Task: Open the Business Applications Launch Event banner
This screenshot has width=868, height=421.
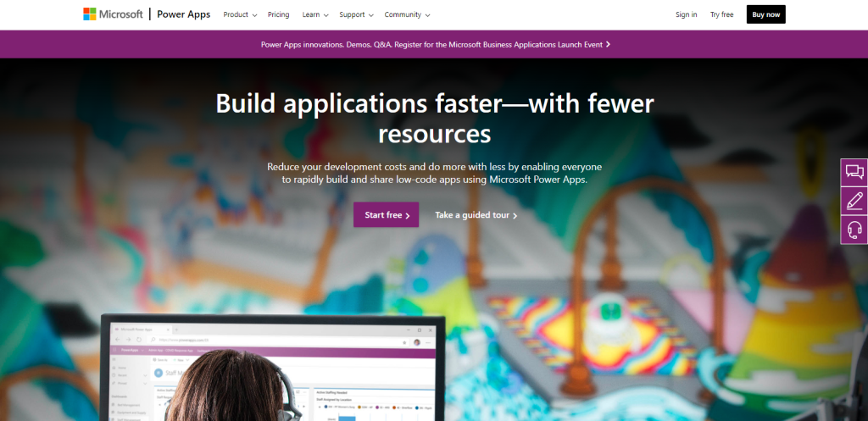Action: (436, 44)
